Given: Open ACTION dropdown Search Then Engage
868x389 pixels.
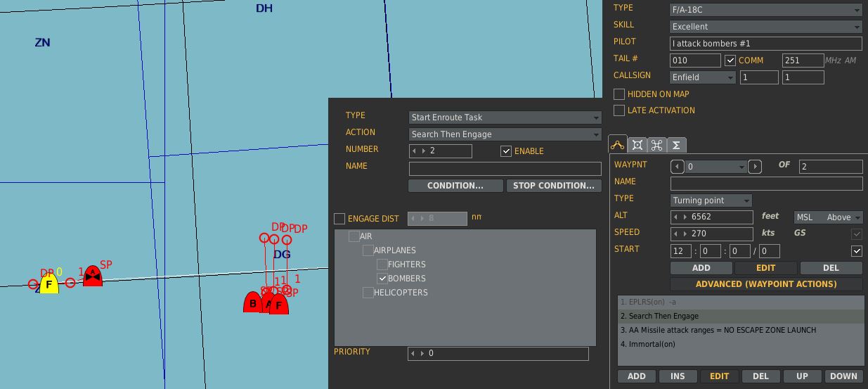Looking at the screenshot, I should [505, 134].
